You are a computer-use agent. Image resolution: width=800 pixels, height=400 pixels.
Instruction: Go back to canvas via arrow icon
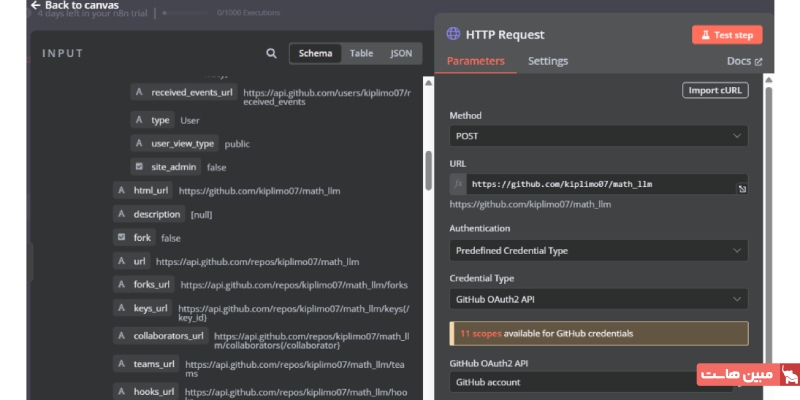[35, 5]
